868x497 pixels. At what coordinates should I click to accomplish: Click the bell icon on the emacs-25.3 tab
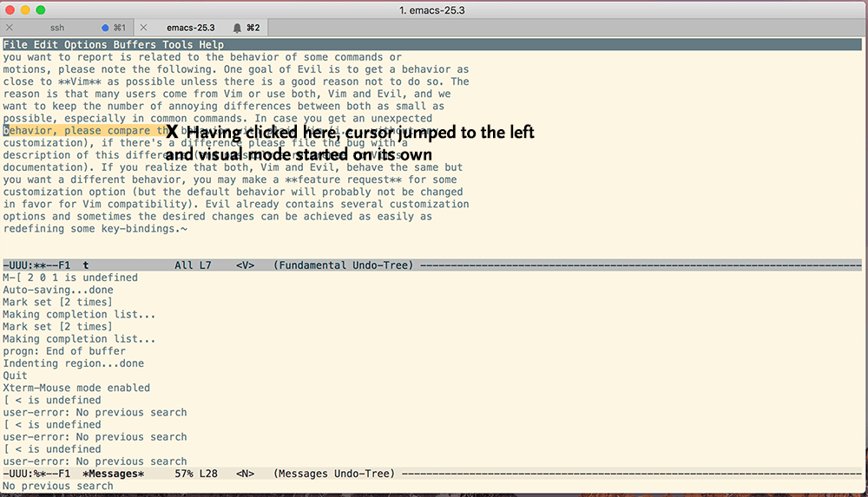click(x=237, y=28)
